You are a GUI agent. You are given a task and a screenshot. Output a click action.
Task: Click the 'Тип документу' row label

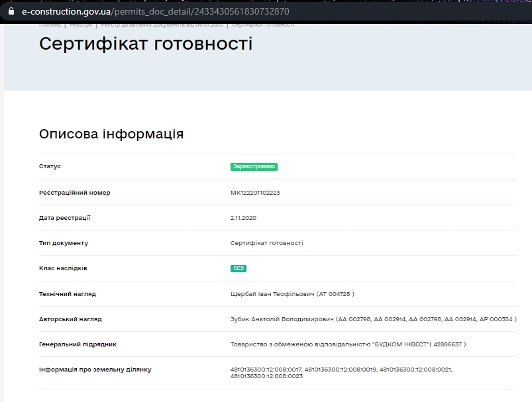pyautogui.click(x=64, y=243)
